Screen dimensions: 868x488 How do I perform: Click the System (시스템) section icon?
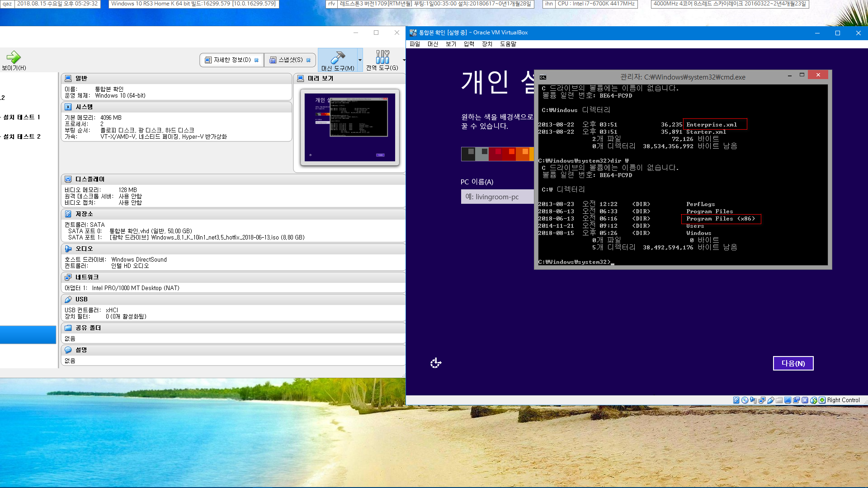[68, 107]
